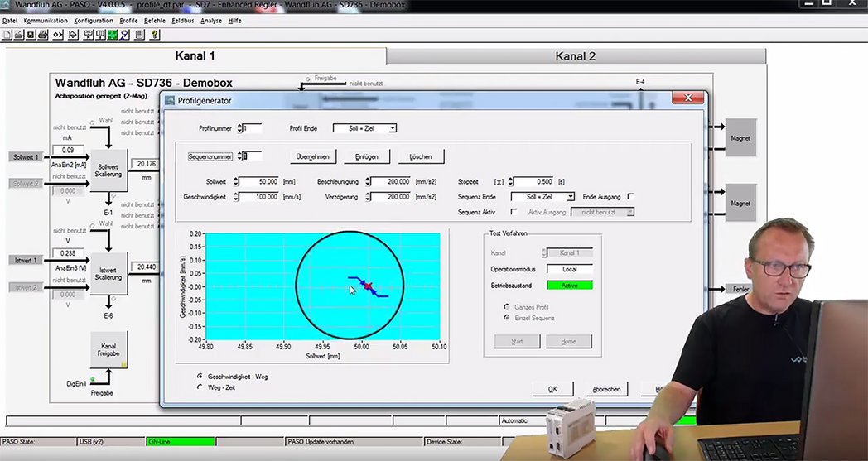Open the Sequenz Ende dropdown
868x461 pixels.
click(542, 197)
